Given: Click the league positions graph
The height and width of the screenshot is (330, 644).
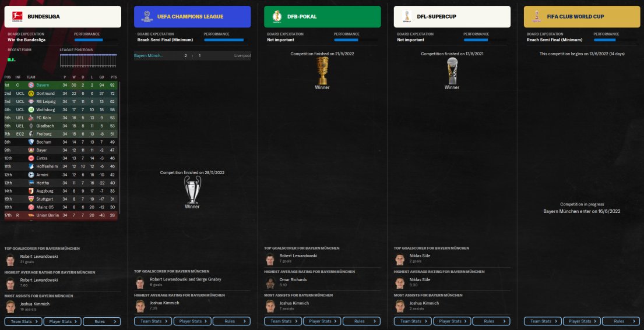Looking at the screenshot, I should pyautogui.click(x=89, y=61).
